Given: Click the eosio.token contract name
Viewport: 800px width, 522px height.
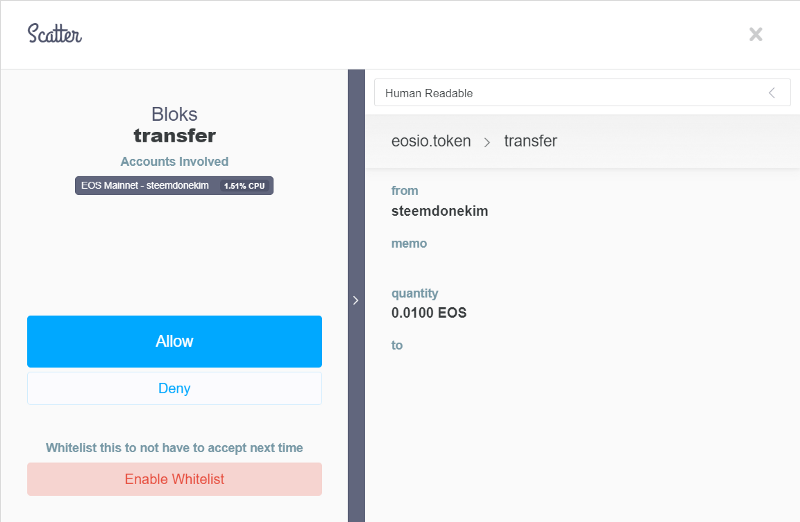Looking at the screenshot, I should (x=431, y=141).
